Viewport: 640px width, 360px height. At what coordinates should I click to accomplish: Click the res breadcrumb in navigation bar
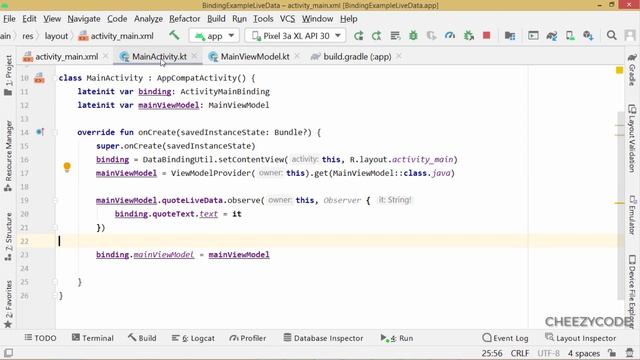[28, 36]
